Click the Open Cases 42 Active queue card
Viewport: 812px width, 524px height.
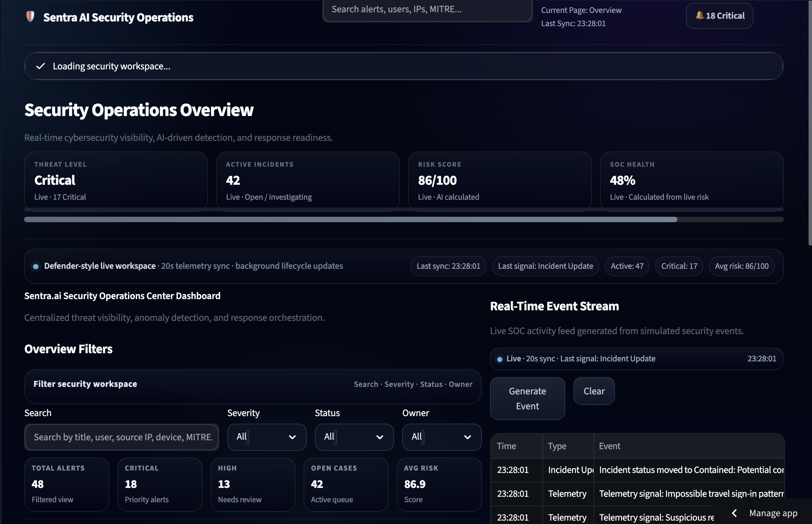[346, 484]
